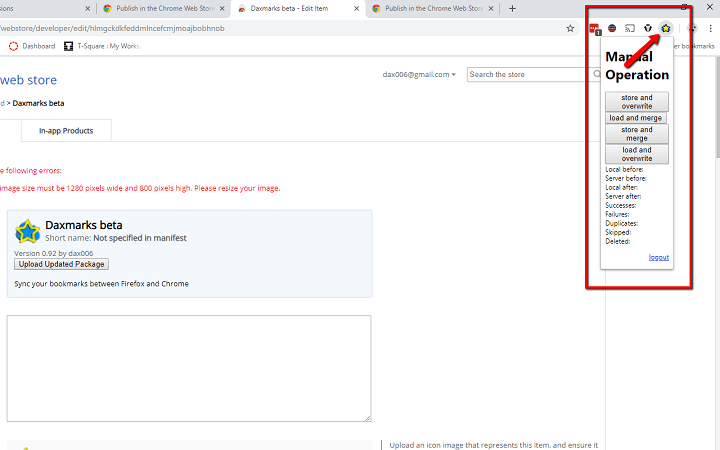Open the Daxmarks star extension icon
Screen dimensions: 720x450
click(665, 28)
